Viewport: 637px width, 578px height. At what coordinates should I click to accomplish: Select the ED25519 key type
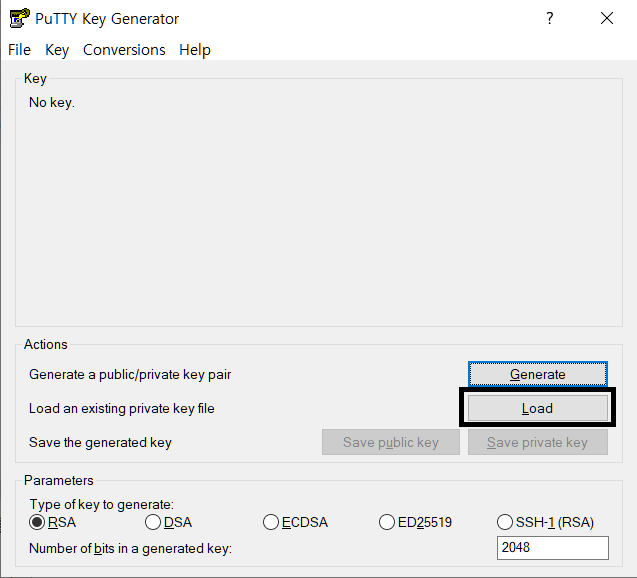click(x=415, y=522)
